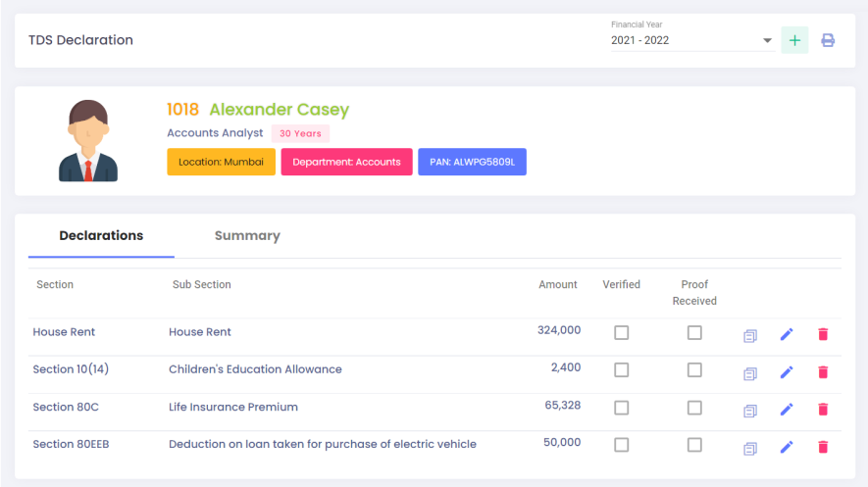This screenshot has width=868, height=487.
Task: Delete the House Rent declaration
Action: point(823,334)
